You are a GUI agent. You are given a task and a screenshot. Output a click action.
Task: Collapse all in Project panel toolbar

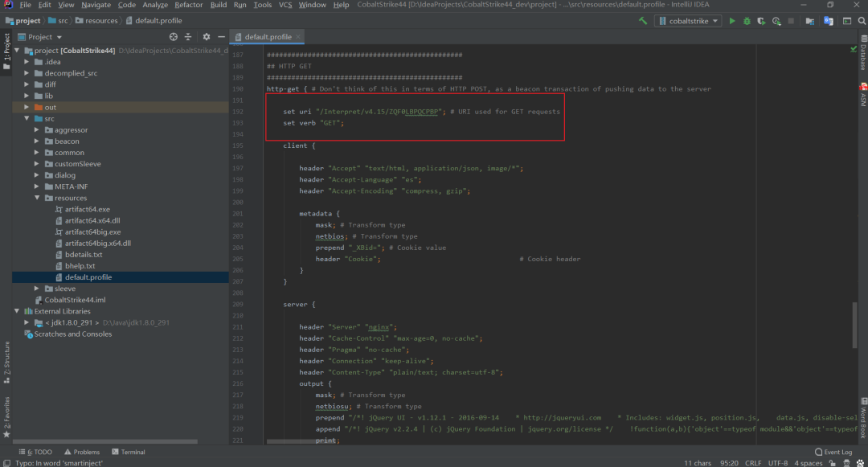[188, 36]
